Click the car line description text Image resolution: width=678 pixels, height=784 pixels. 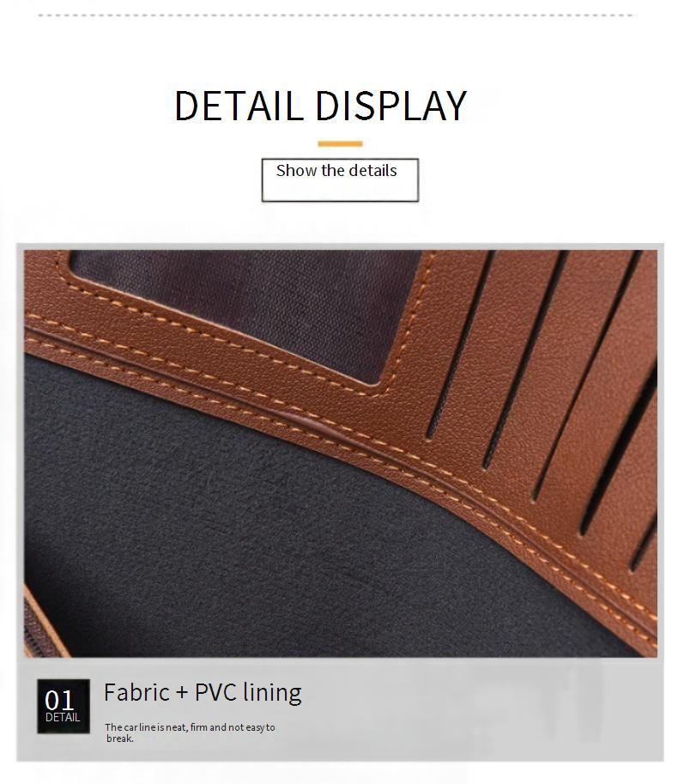190,732
